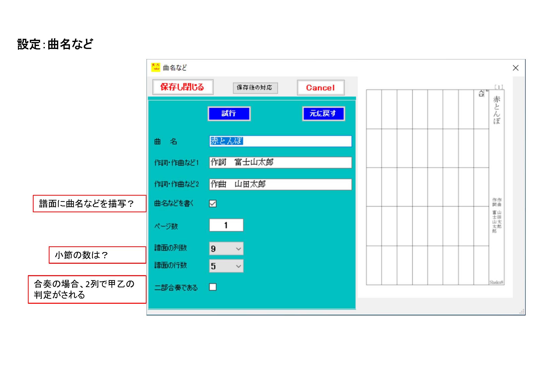The width and height of the screenshot is (554, 392).
Task: Click the window resize grip at corner
Action: coord(522,311)
